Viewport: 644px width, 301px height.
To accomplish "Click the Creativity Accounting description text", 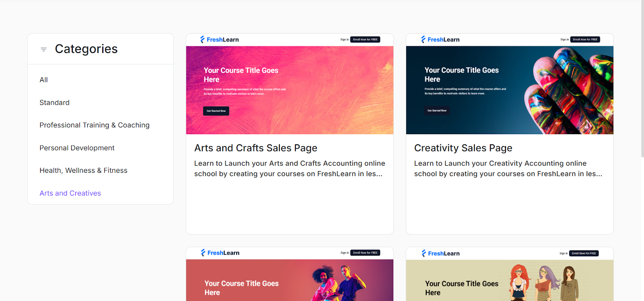I will tap(508, 168).
